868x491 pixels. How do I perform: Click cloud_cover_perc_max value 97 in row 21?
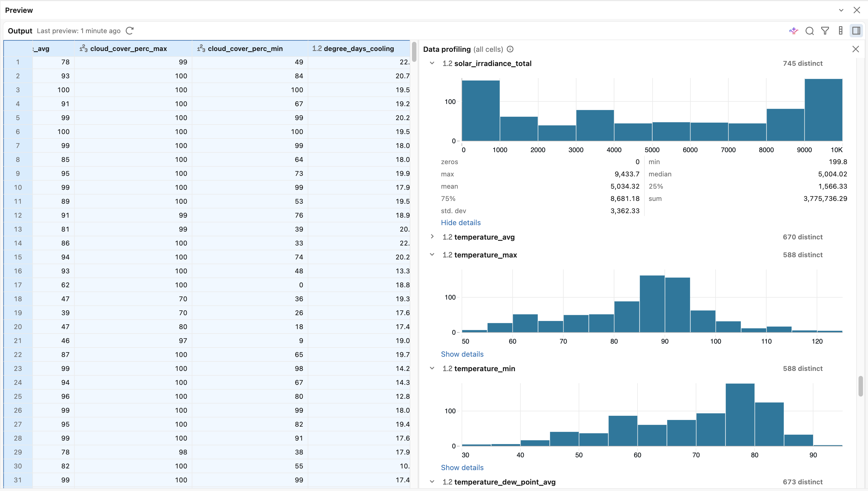183,341
